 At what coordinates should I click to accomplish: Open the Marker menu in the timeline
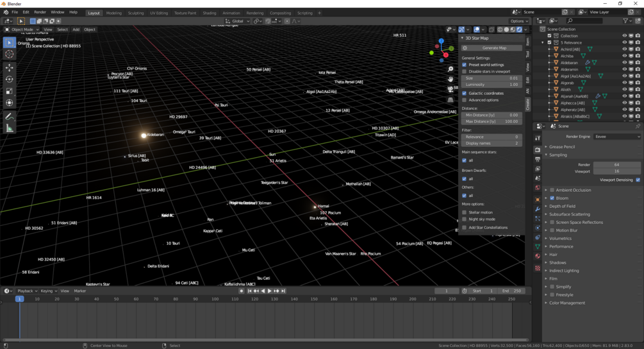click(x=79, y=291)
